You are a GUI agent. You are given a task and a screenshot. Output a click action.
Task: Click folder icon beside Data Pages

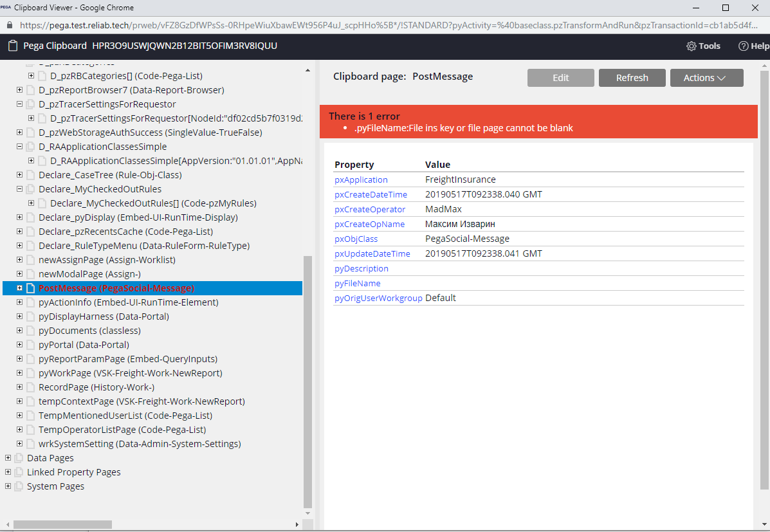(x=19, y=458)
